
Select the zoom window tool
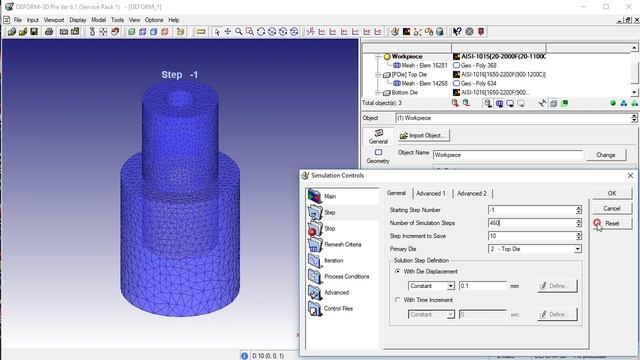(249, 31)
